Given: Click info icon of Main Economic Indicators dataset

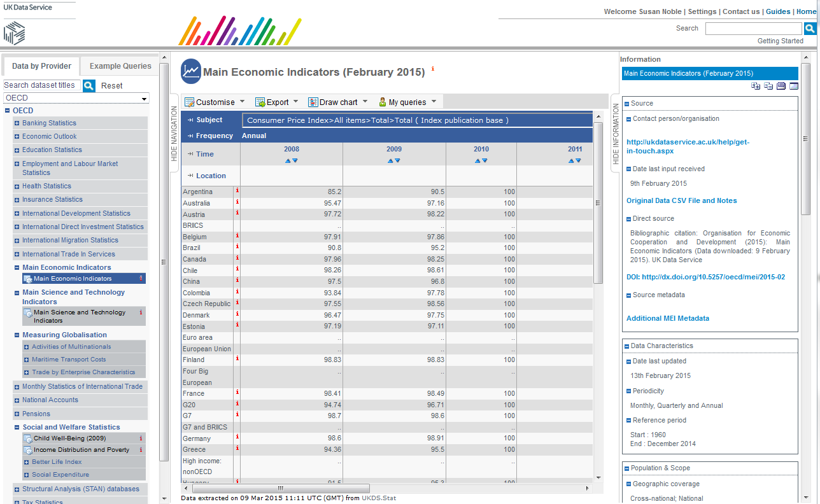Looking at the screenshot, I should point(141,279).
